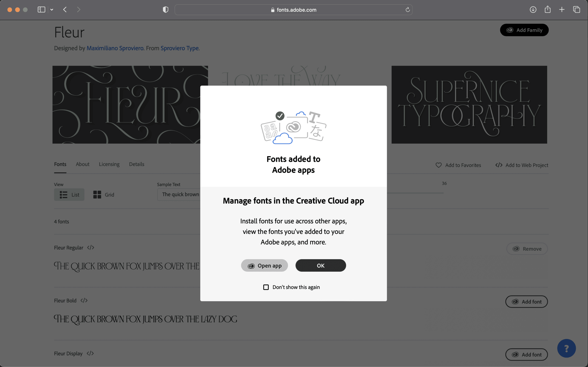Click the Add to Web Project code icon
The image size is (588, 367).
tap(498, 165)
